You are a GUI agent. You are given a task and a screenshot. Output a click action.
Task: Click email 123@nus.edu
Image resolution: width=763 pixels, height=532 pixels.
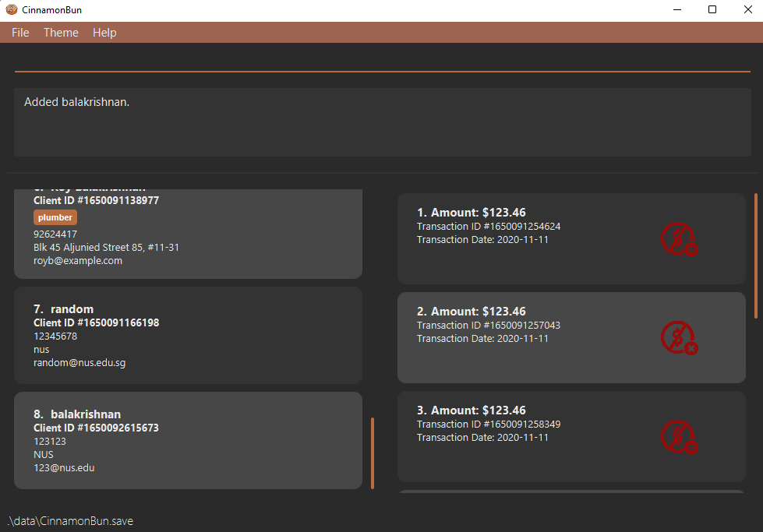(64, 468)
